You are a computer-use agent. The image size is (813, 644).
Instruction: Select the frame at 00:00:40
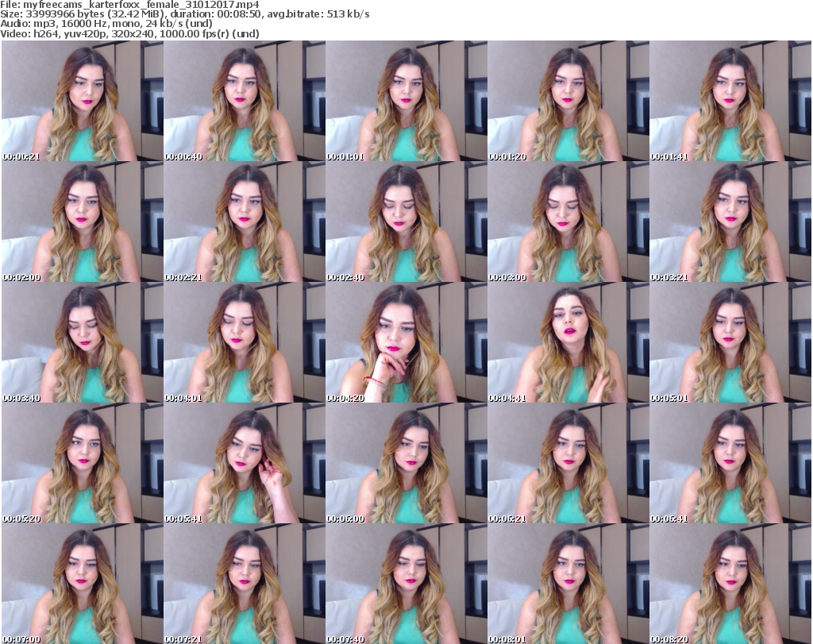point(244,102)
